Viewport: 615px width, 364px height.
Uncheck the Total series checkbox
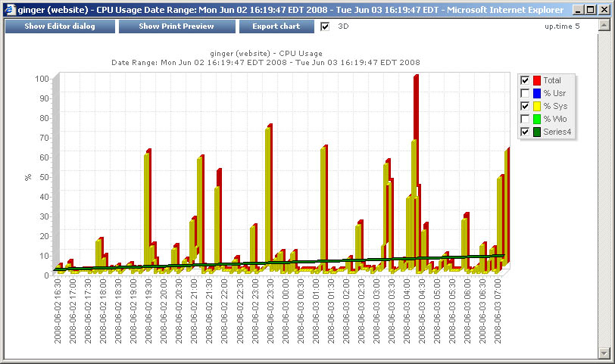pos(525,80)
